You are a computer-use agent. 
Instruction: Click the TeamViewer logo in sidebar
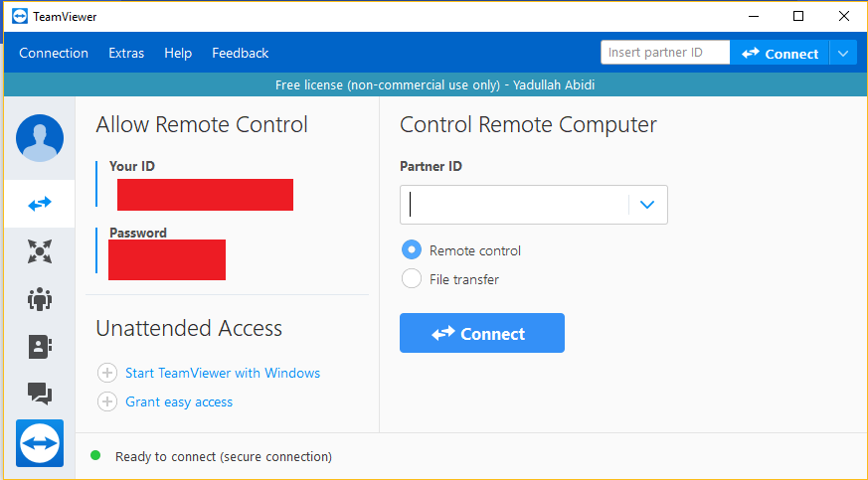pos(40,443)
